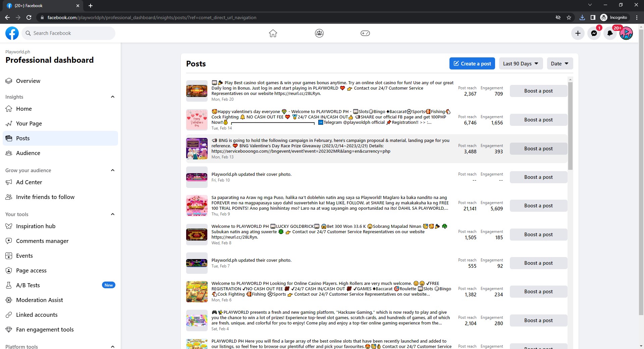The height and width of the screenshot is (349, 644).
Task: Click the Moderation Assist gear icon
Action: point(9,300)
